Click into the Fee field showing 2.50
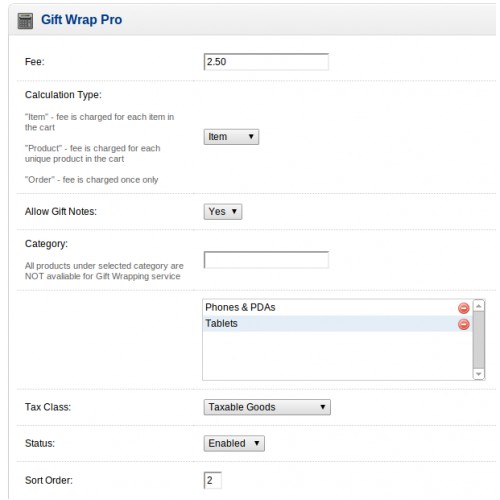 point(266,62)
